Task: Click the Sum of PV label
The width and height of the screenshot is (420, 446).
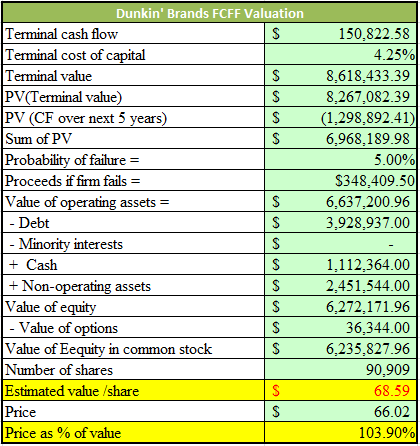Action: coord(38,139)
